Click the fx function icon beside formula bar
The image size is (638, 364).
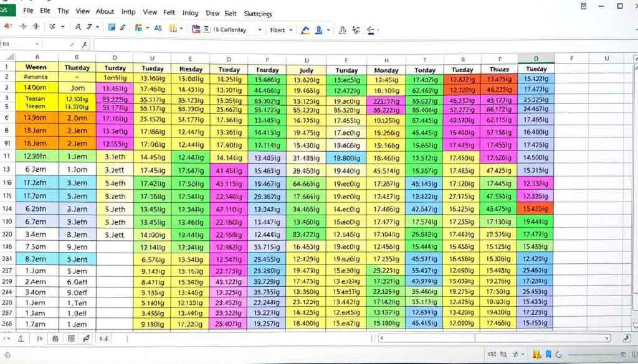click(x=84, y=44)
